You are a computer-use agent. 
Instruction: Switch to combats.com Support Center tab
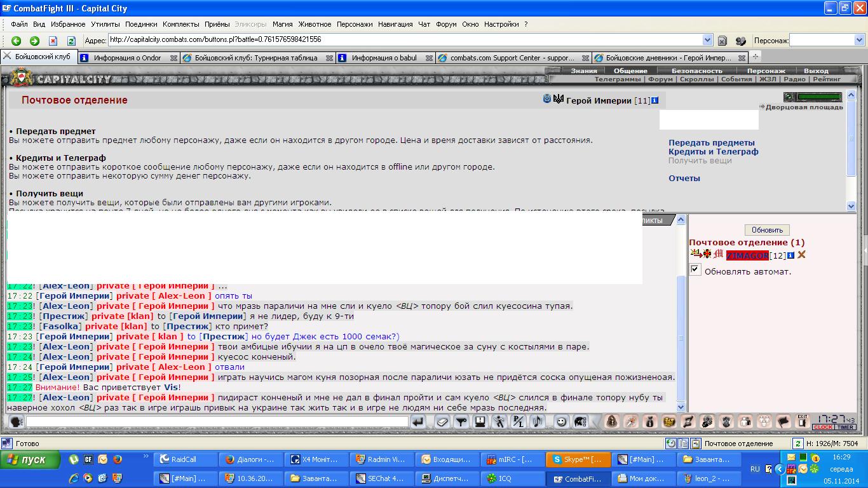point(512,58)
